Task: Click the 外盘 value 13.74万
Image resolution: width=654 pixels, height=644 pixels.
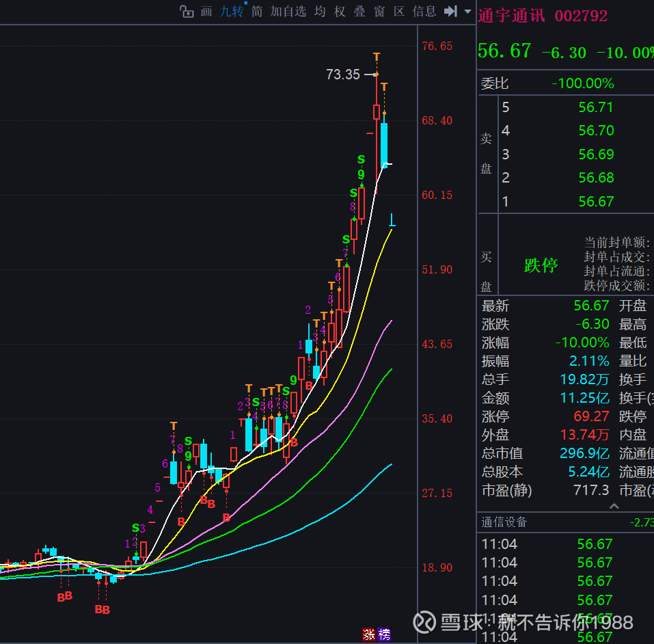Action: click(585, 435)
